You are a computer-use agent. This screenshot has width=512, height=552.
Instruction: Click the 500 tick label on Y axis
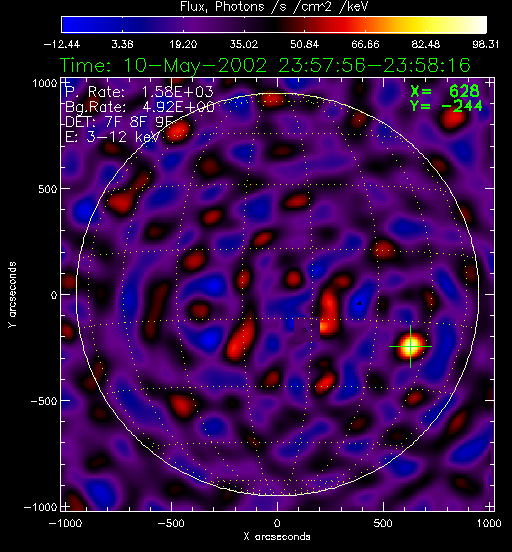point(48,189)
